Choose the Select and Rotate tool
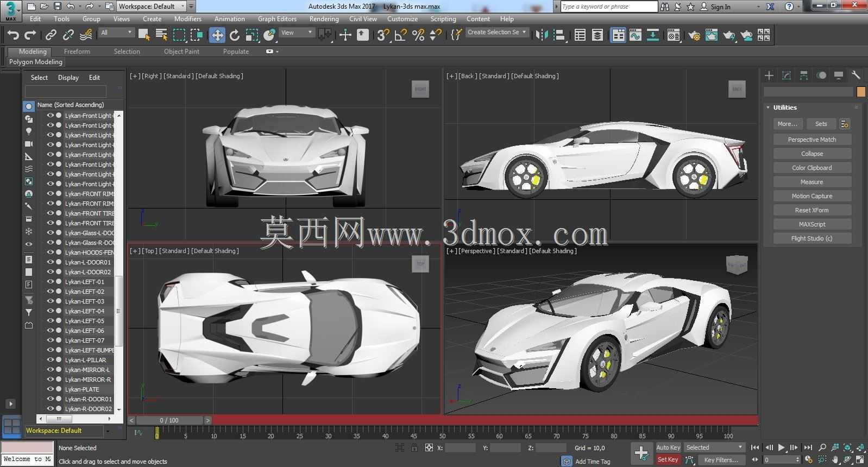The height and width of the screenshot is (467, 868). [235, 35]
